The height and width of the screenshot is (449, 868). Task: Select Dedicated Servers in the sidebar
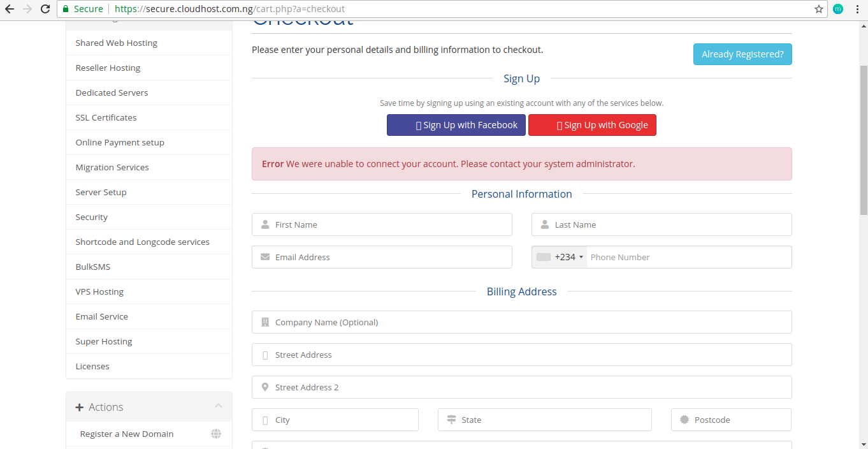[149, 92]
